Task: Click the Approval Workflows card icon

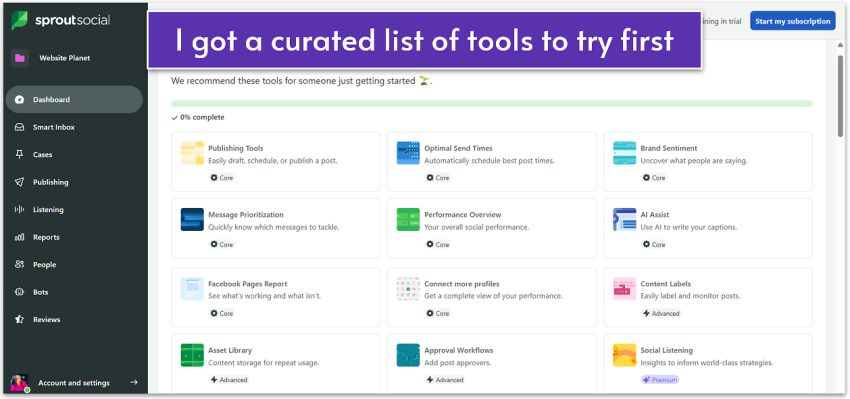Action: pos(408,356)
